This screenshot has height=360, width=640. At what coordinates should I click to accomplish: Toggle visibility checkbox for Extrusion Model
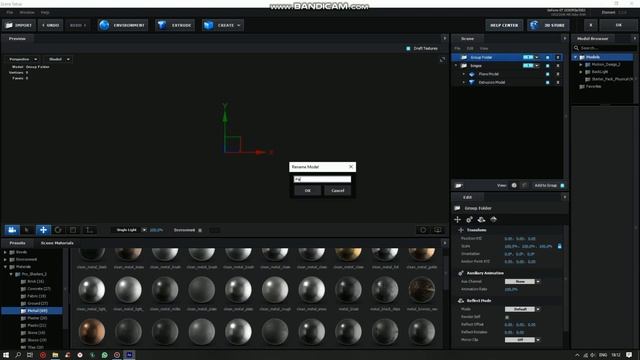[547, 82]
